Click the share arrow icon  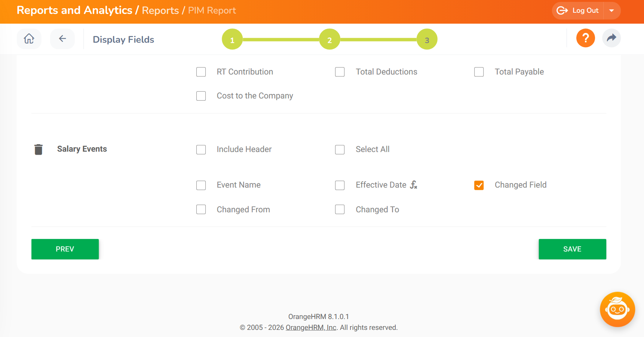click(x=611, y=38)
